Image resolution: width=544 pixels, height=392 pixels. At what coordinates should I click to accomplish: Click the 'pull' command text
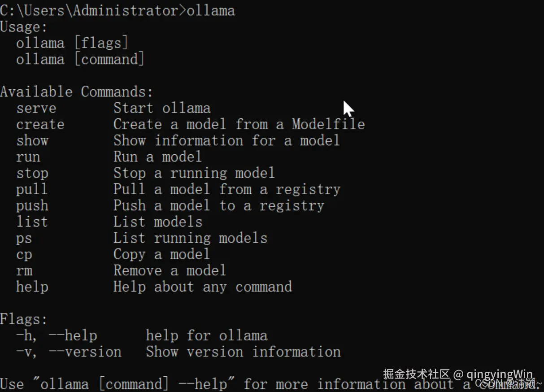pyautogui.click(x=32, y=189)
